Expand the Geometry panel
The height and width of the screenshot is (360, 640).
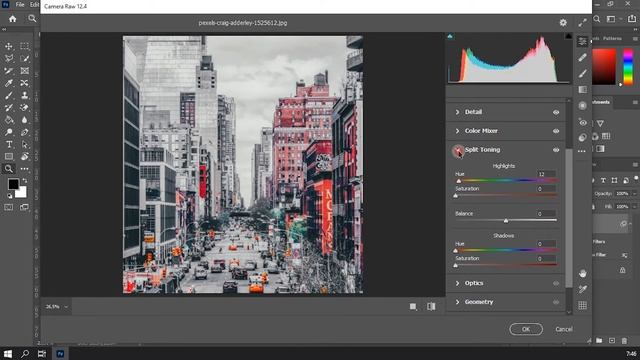[x=457, y=302]
